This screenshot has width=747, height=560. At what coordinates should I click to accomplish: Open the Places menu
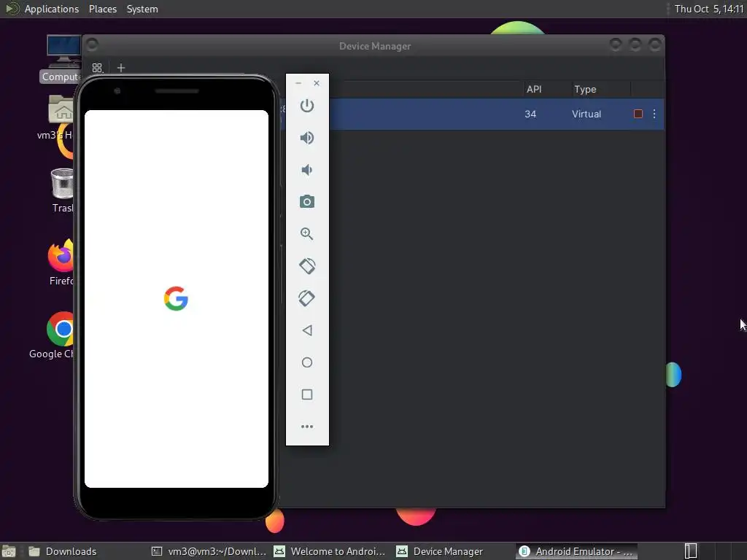click(x=102, y=9)
